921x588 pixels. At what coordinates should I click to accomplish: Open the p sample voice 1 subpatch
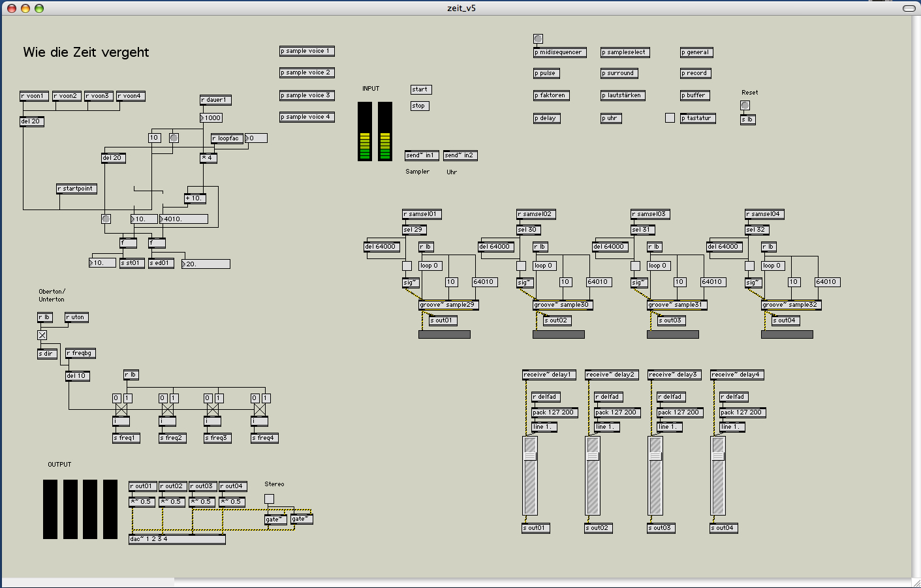point(307,51)
